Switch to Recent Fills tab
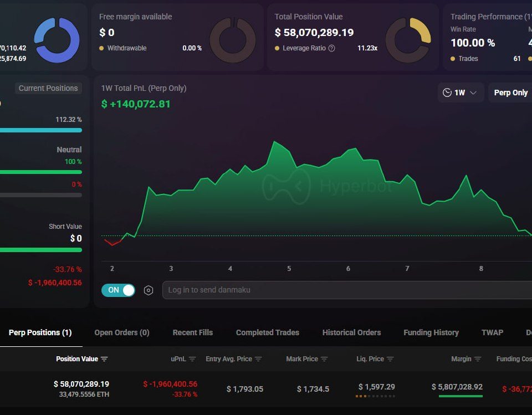The width and height of the screenshot is (532, 415). tap(193, 332)
